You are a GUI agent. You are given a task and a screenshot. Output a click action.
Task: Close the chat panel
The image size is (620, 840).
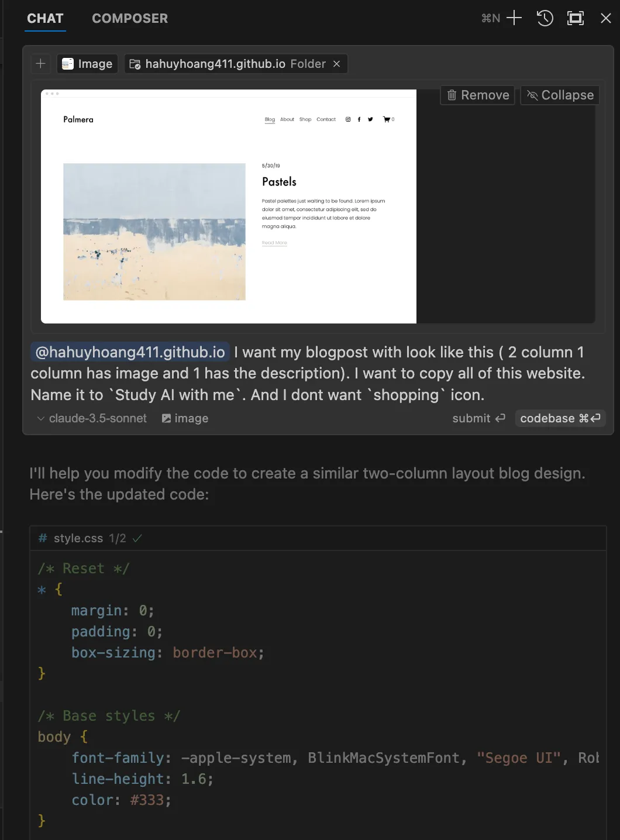pyautogui.click(x=606, y=18)
